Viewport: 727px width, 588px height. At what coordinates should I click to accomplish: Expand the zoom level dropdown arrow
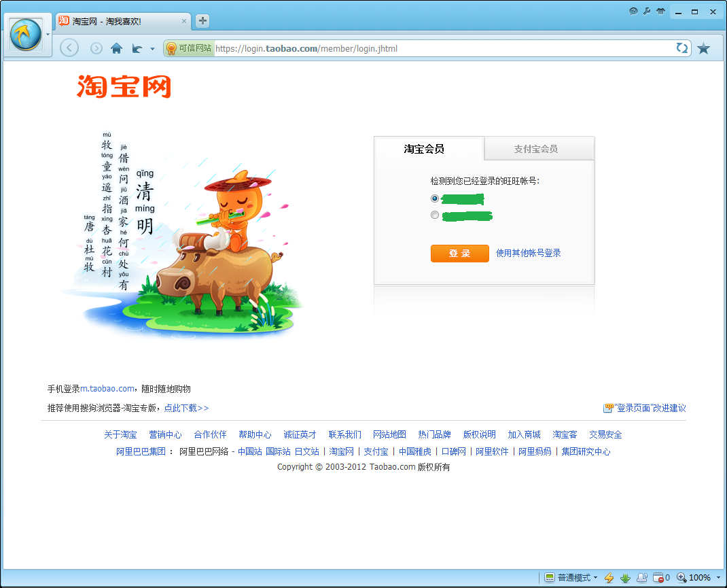(718, 577)
